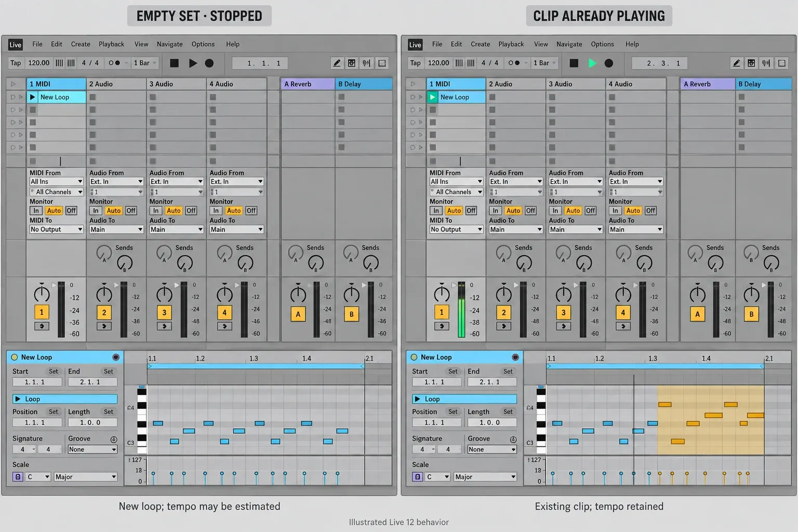Click the scale mode icon beside C, right window

pyautogui.click(x=417, y=476)
